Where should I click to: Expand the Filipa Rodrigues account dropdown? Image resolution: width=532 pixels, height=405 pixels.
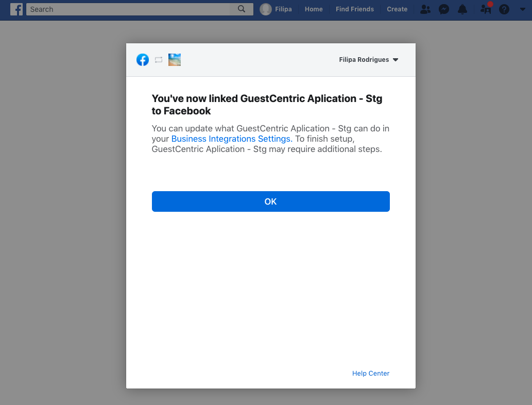[368, 60]
